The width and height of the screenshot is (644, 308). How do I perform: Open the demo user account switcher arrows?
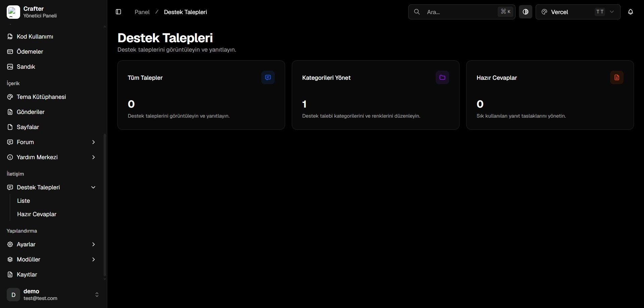coord(97,295)
